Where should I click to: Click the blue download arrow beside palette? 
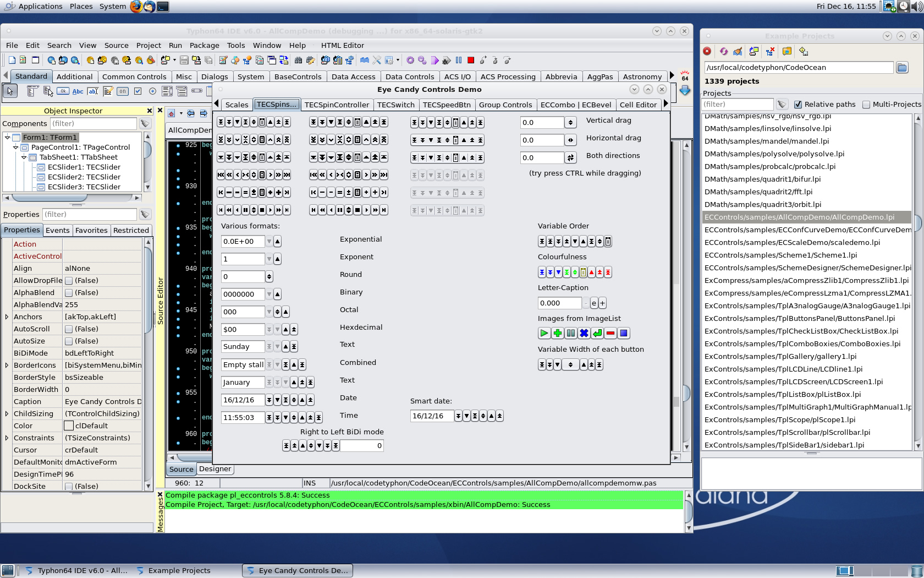[685, 90]
